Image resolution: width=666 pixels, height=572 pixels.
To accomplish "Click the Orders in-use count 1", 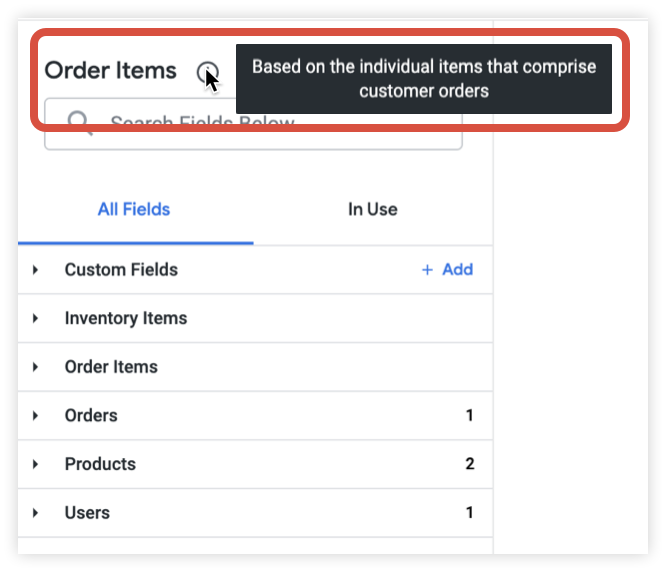I will click(469, 415).
